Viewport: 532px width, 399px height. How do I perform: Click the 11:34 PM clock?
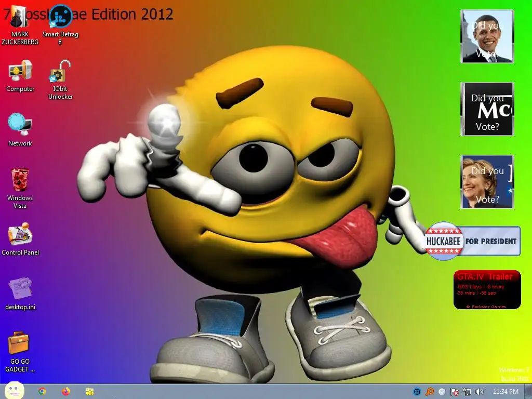(x=506, y=392)
